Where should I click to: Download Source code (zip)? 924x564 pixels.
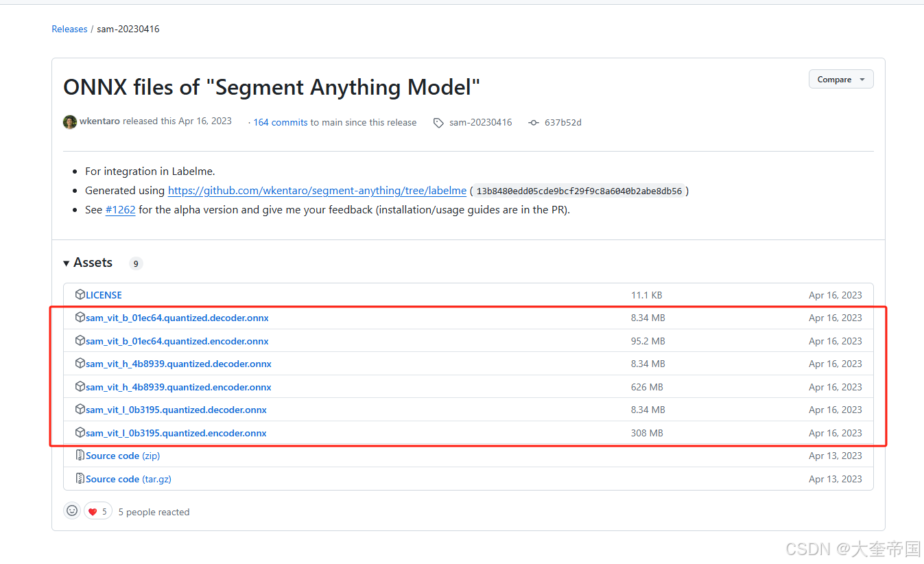click(x=123, y=456)
